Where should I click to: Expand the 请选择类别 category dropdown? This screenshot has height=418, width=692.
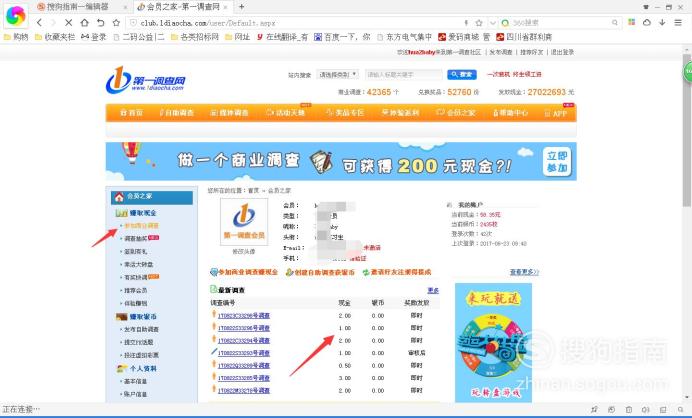coord(338,75)
